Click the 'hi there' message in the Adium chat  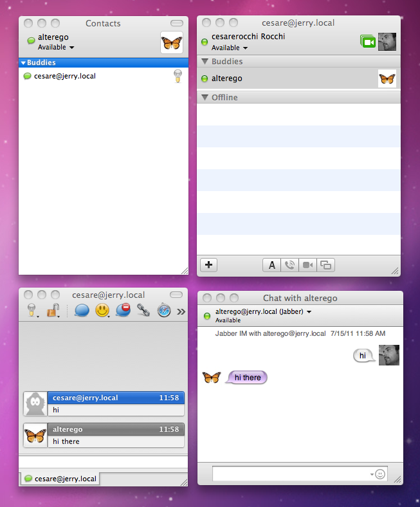(x=66, y=441)
